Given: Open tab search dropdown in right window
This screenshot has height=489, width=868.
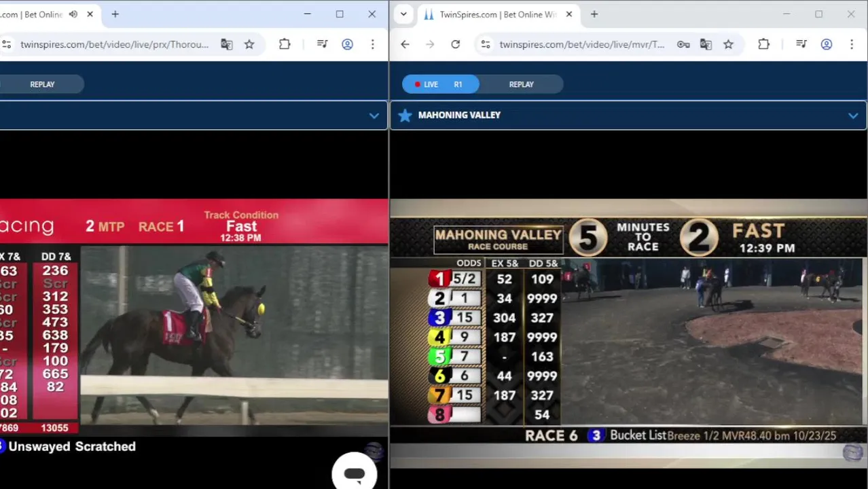Looking at the screenshot, I should tap(403, 14).
